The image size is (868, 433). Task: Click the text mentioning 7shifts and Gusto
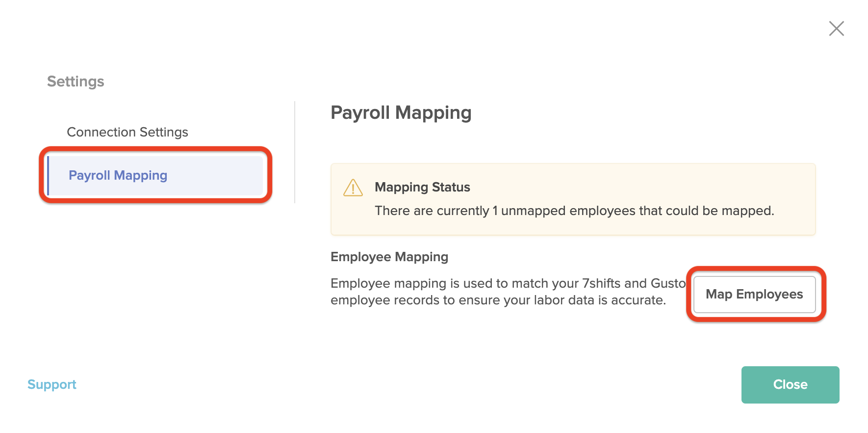(x=508, y=283)
